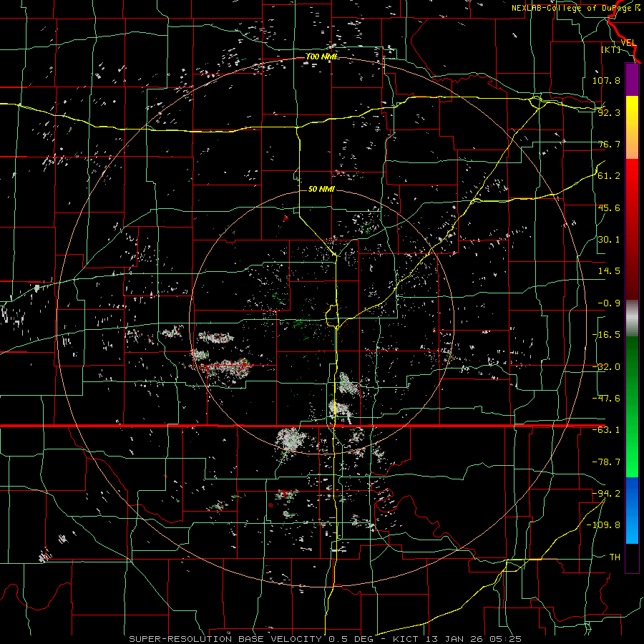Click the [KT] units label
Image resolution: width=644 pixels, height=644 pixels.
coord(611,49)
